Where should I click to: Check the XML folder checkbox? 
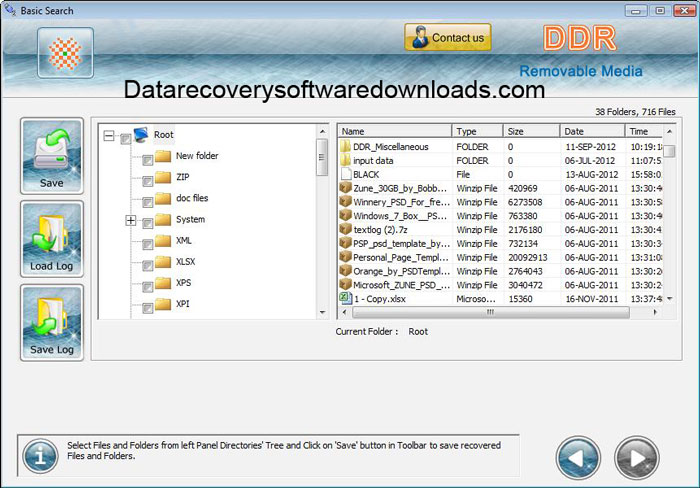click(147, 245)
